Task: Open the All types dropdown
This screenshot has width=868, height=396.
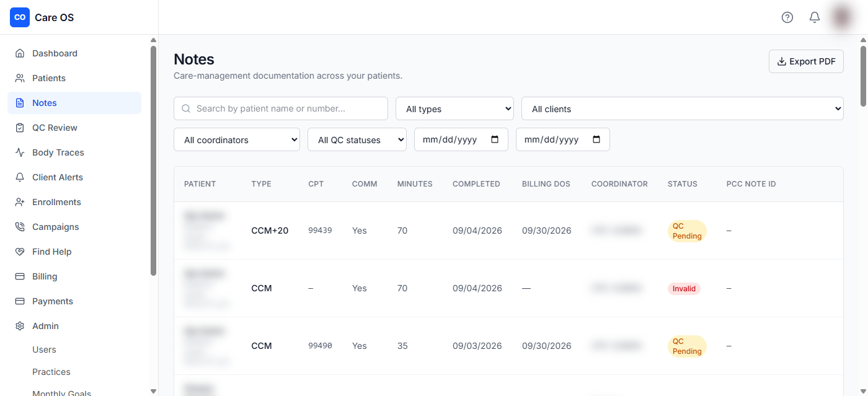Action: (x=455, y=108)
